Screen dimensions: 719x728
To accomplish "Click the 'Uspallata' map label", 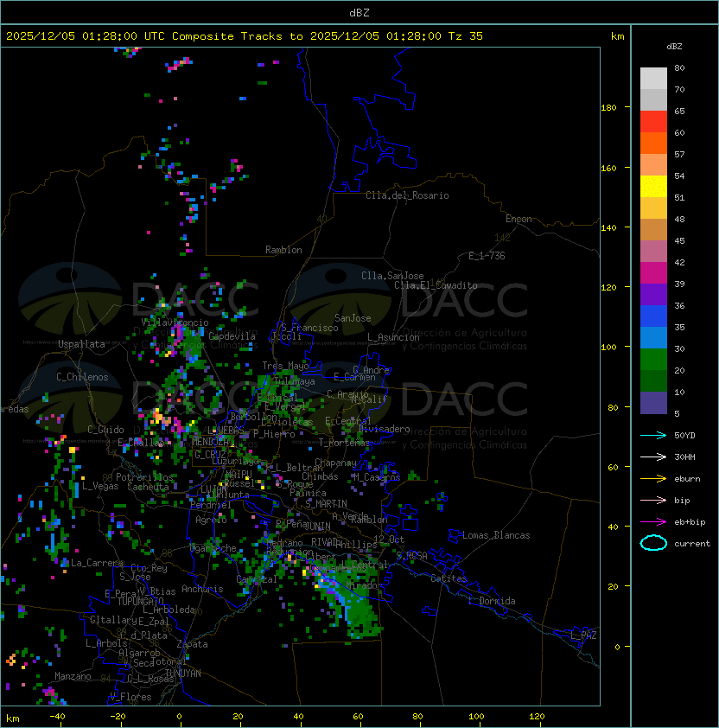I will tap(82, 344).
